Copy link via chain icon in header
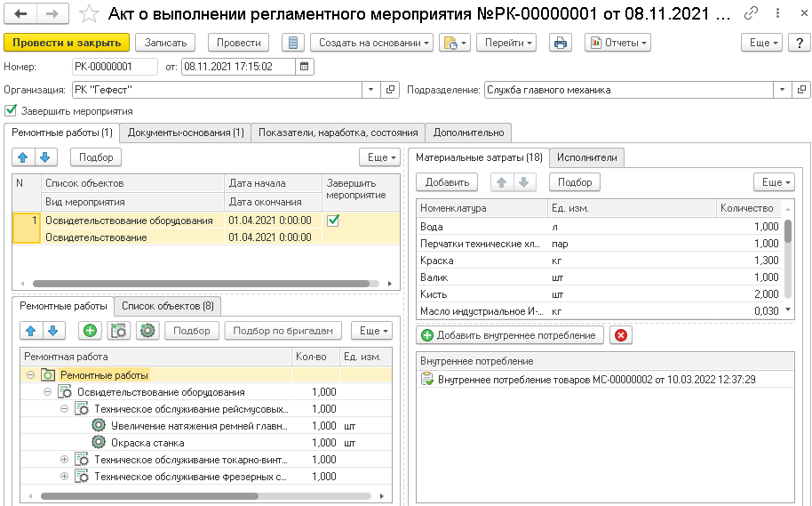The width and height of the screenshot is (812, 506). 751,13
